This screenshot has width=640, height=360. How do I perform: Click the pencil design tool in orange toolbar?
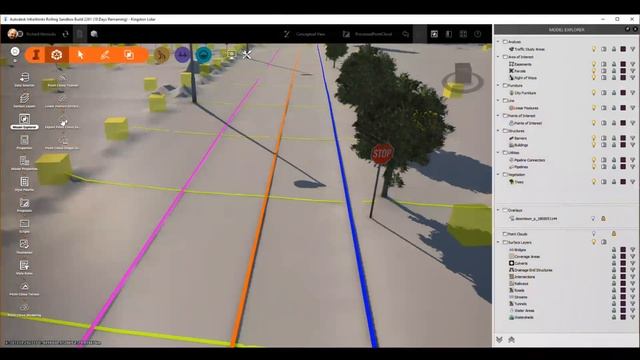point(105,55)
